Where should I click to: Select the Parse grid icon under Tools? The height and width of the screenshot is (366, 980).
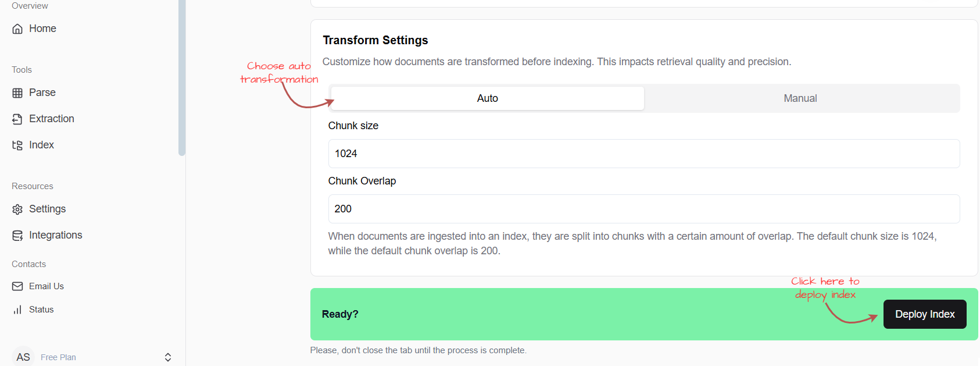coord(17,92)
